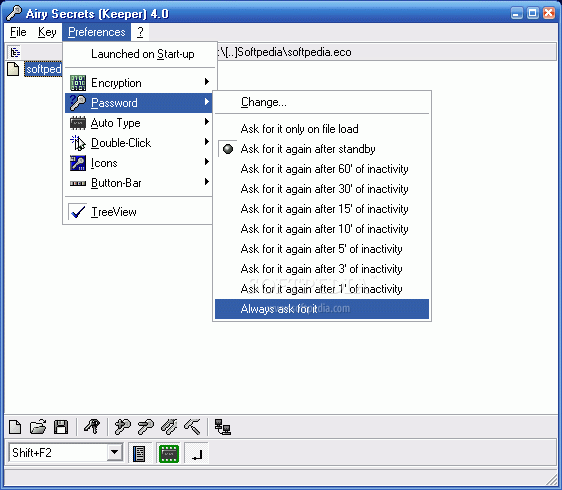
Task: Click the floppy disk save icon
Action: (x=61, y=427)
